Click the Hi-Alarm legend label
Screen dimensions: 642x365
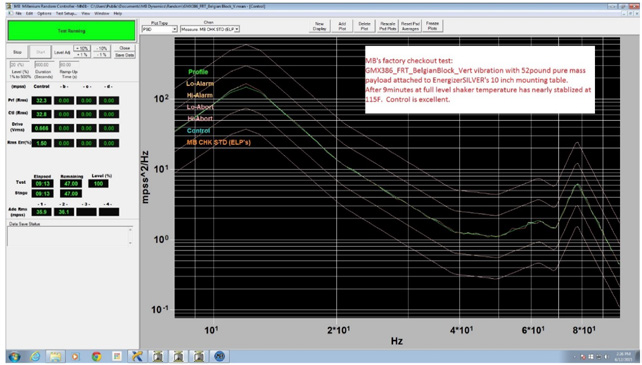point(200,95)
